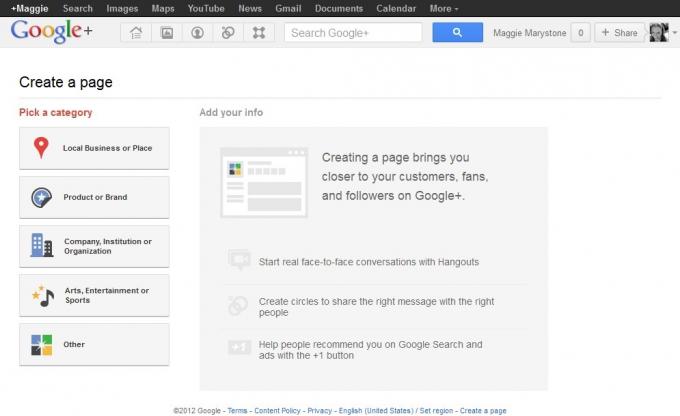Choose Local Business or Place category
680x416 pixels.
click(x=94, y=148)
